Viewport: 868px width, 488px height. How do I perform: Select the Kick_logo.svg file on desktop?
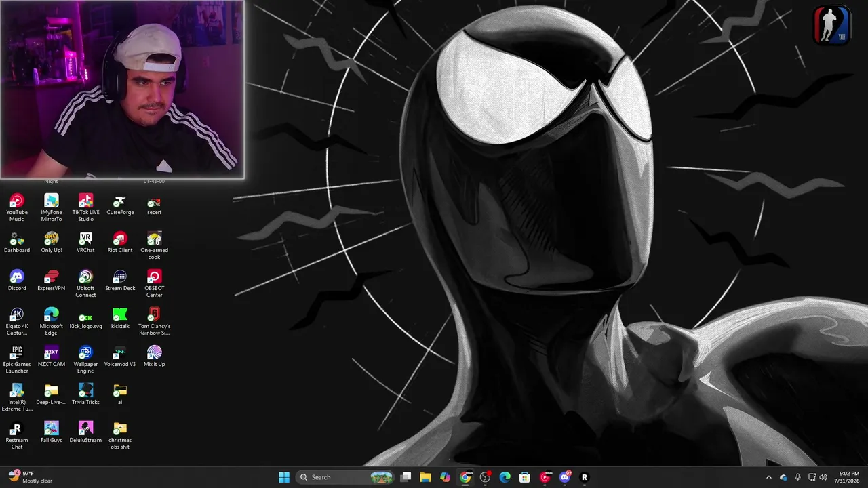(85, 319)
